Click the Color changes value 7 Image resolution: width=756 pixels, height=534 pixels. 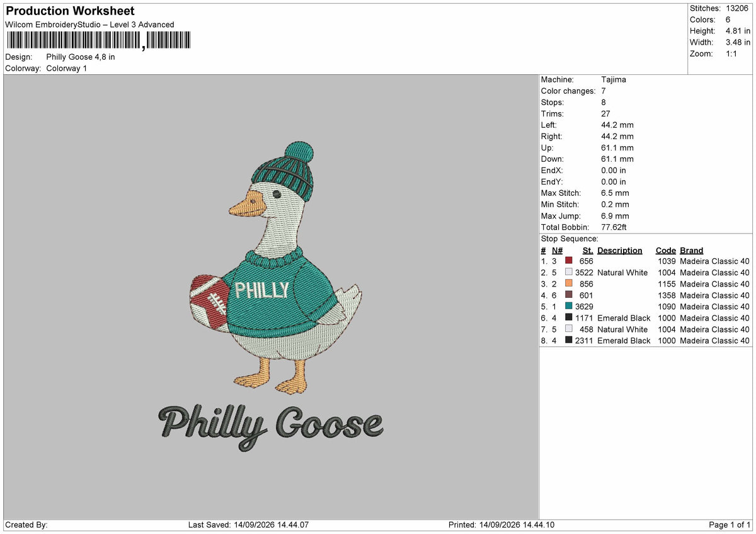click(x=604, y=91)
